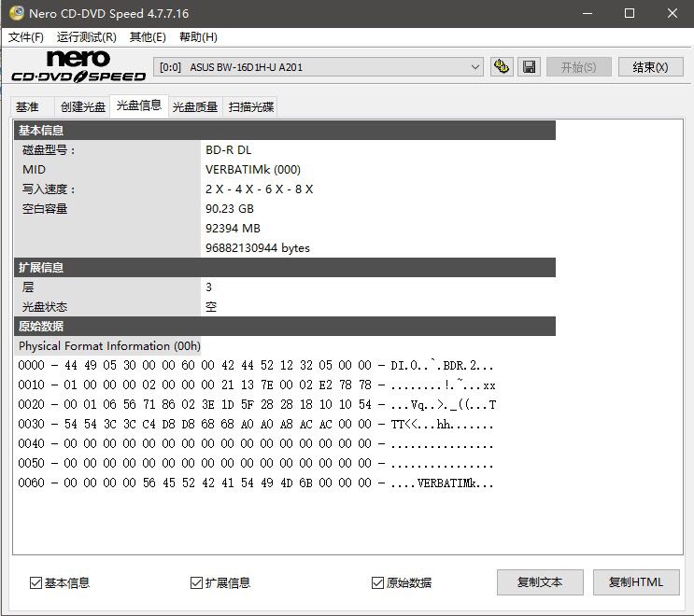Switch to the 光盘质量 tab
The height and width of the screenshot is (616, 694).
coord(195,107)
